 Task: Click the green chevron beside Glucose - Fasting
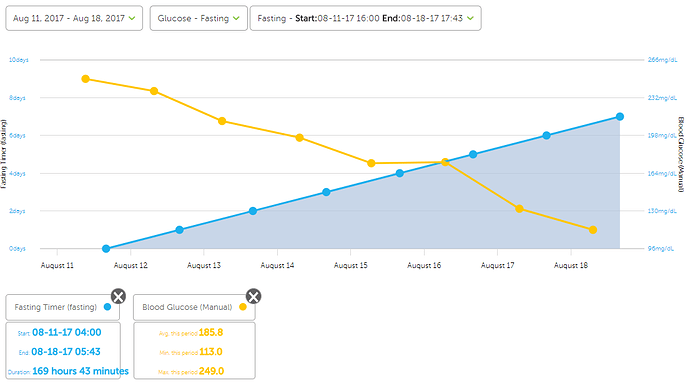[x=236, y=18]
